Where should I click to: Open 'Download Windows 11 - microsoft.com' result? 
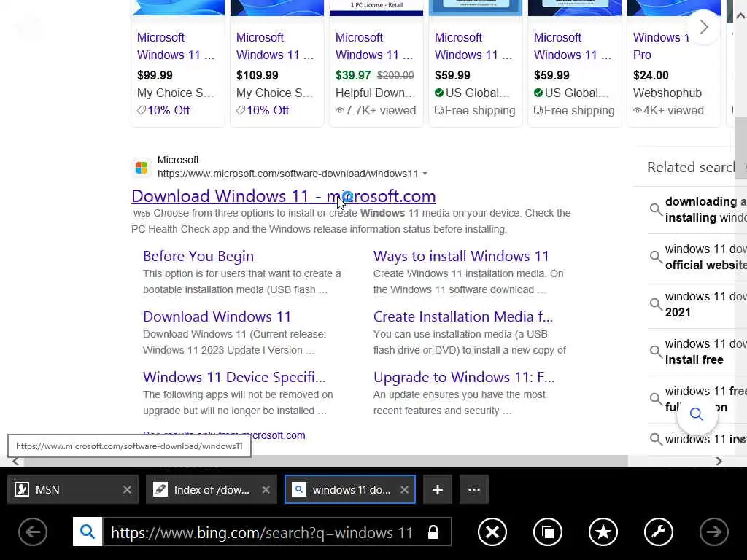pyautogui.click(x=284, y=195)
